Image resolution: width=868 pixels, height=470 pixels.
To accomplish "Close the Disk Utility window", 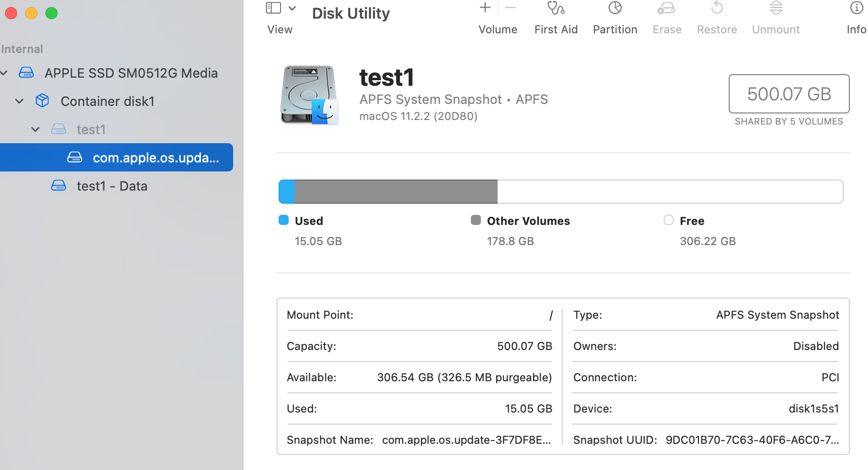I will point(11,13).
